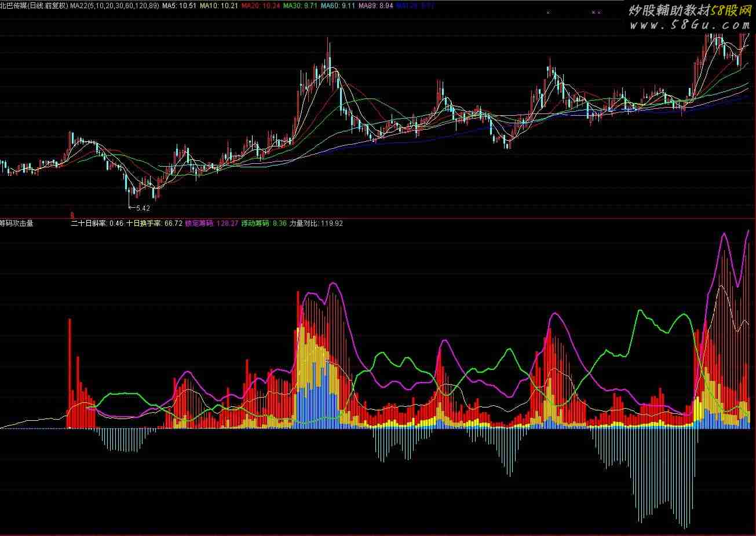Select the MA89 legend label

point(376,6)
